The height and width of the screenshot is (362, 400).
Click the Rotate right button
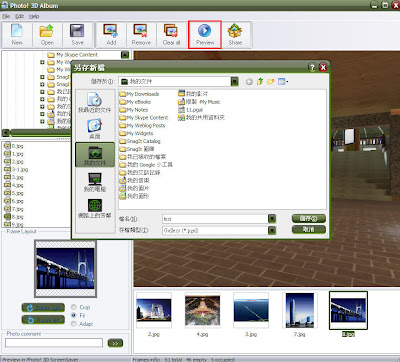43,308
